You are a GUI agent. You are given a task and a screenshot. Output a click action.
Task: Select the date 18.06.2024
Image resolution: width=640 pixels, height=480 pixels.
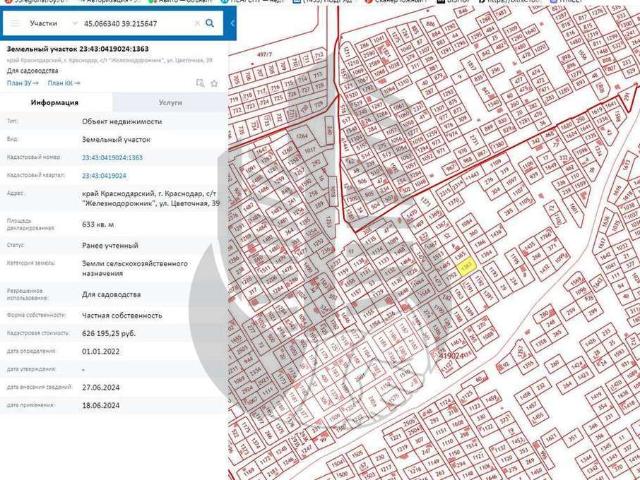tap(101, 405)
